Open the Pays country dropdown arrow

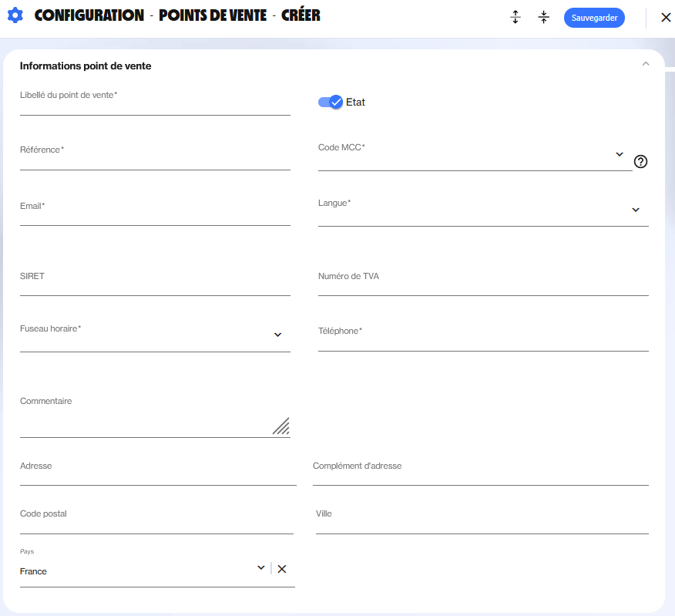tap(261, 568)
